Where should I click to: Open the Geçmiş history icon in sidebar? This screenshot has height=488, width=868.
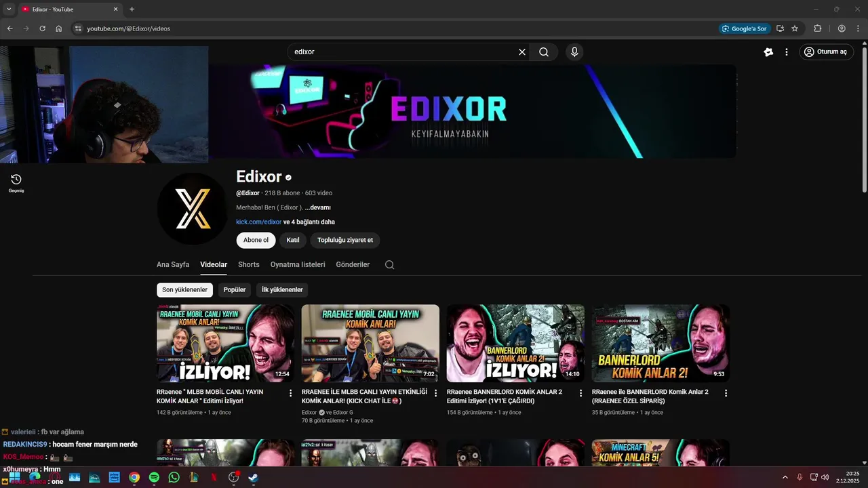16,182
